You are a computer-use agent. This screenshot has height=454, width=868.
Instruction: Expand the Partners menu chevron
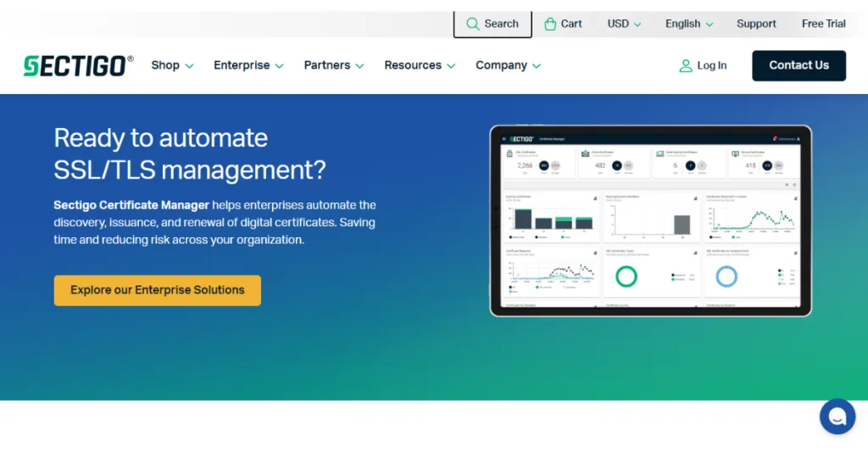359,66
